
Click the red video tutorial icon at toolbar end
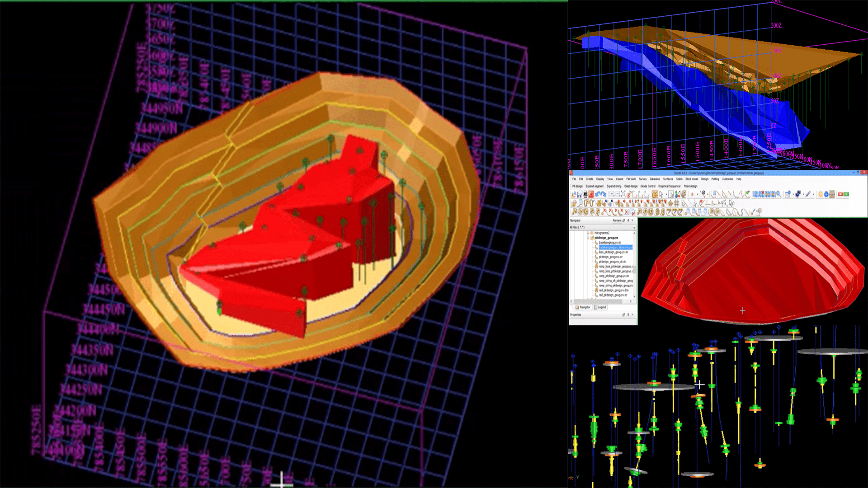(x=840, y=194)
